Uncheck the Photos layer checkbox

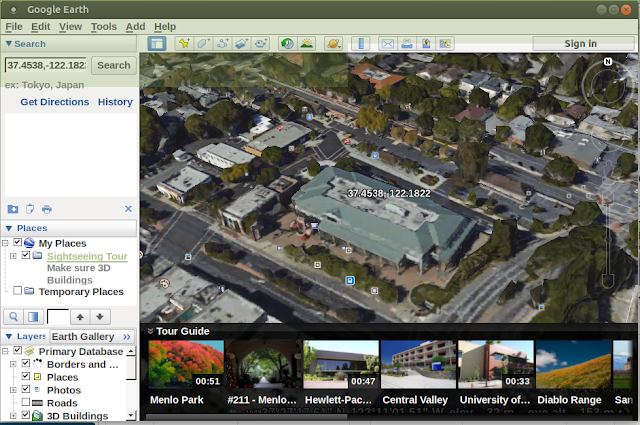(26, 389)
